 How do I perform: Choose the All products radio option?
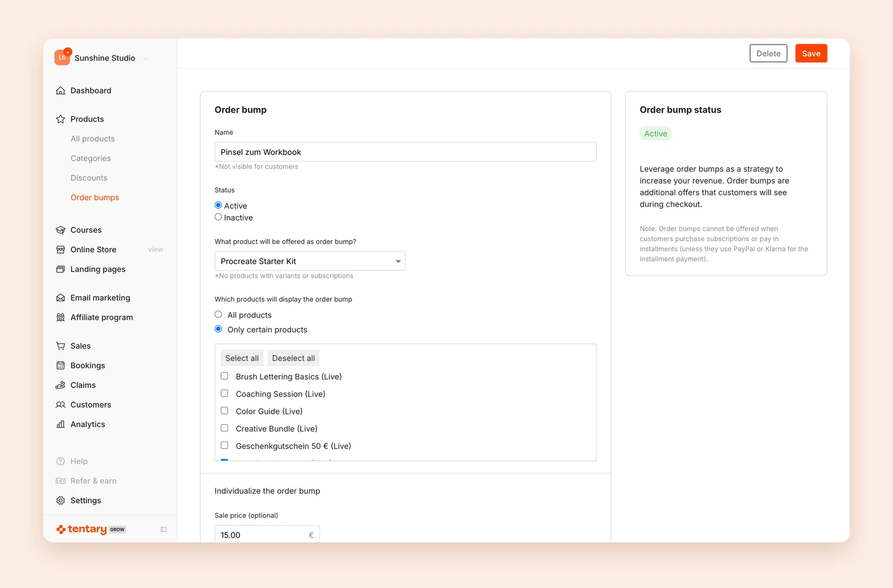(x=218, y=314)
